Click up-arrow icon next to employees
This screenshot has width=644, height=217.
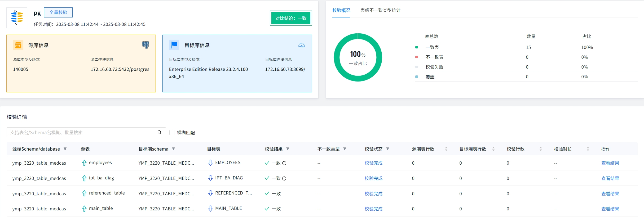coord(84,163)
